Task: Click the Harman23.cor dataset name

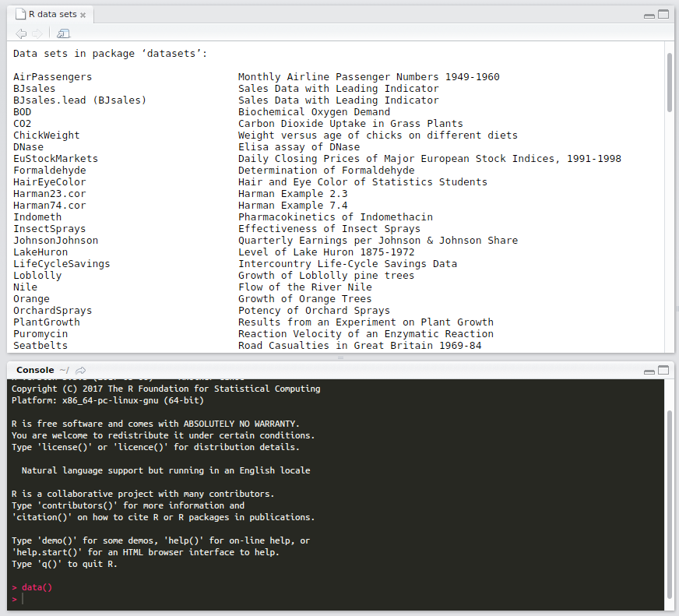Action: [x=49, y=194]
